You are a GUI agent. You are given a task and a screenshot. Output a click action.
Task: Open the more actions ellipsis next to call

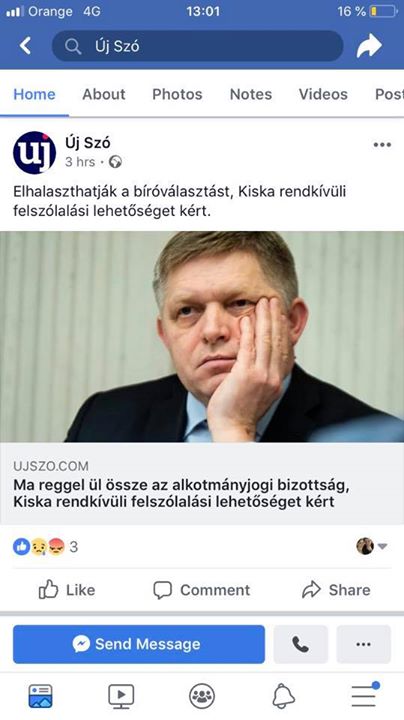click(x=364, y=644)
